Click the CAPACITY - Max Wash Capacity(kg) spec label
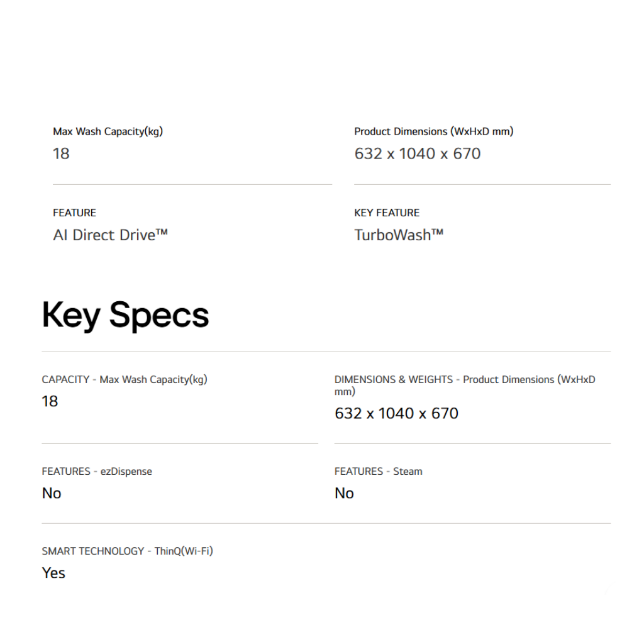 coord(124,379)
